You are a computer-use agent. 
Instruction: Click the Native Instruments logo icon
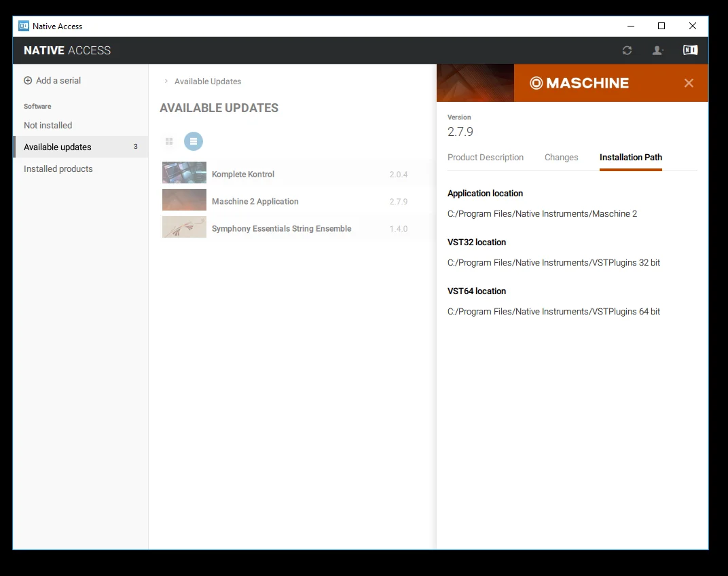690,50
